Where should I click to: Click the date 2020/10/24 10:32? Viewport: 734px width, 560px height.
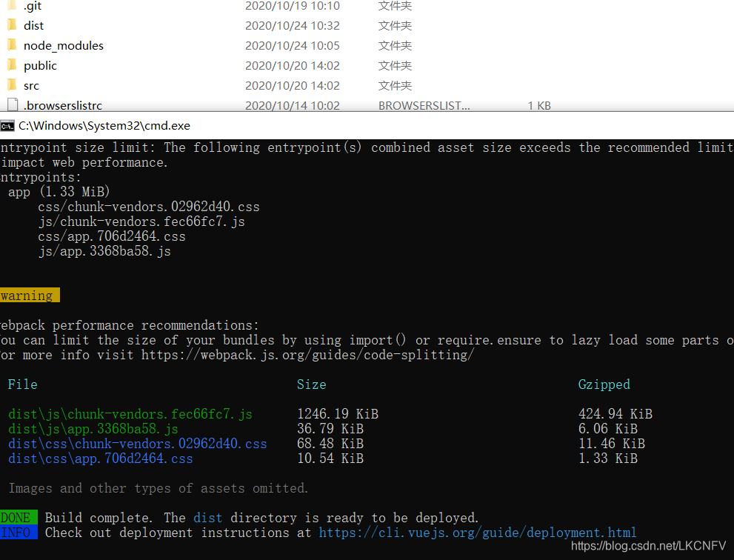293,25
